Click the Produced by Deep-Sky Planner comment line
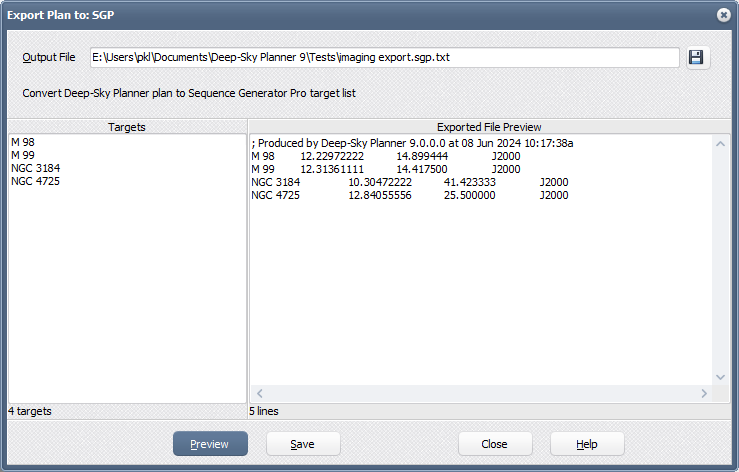The height and width of the screenshot is (472, 739). (x=412, y=143)
